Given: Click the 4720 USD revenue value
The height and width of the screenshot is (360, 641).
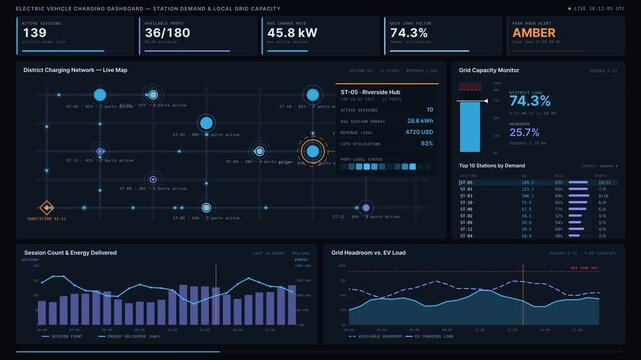Looking at the screenshot, I should (x=419, y=132).
